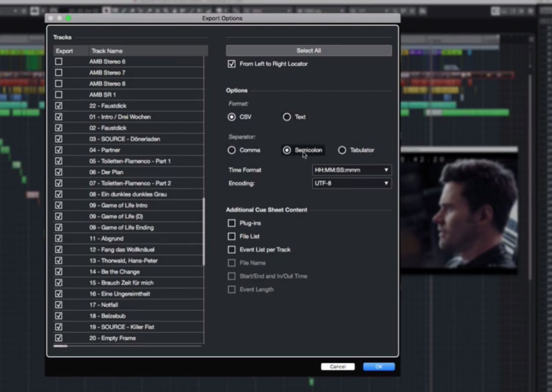552x392 pixels.
Task: Pick the Tabulator separator option
Action: (x=342, y=150)
